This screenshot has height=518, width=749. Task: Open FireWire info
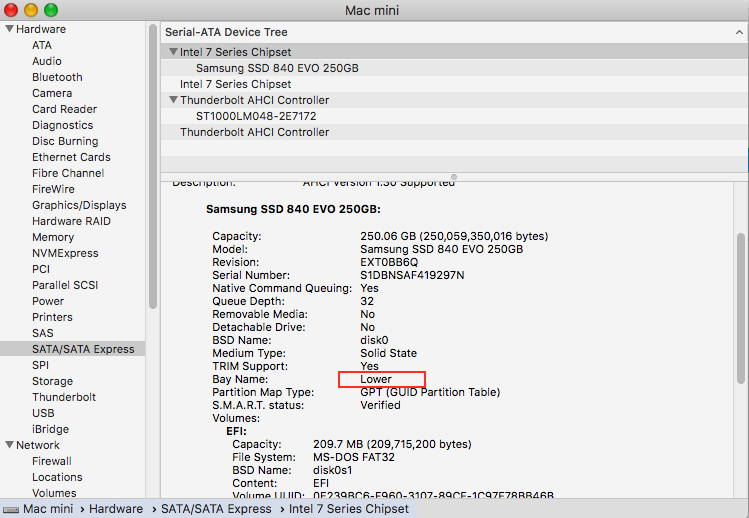[x=54, y=189]
